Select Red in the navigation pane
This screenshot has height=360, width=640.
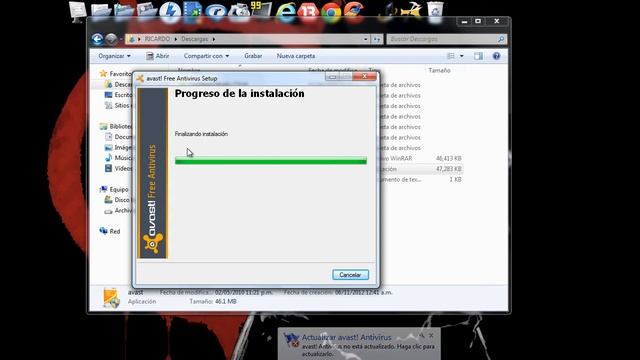pyautogui.click(x=110, y=231)
